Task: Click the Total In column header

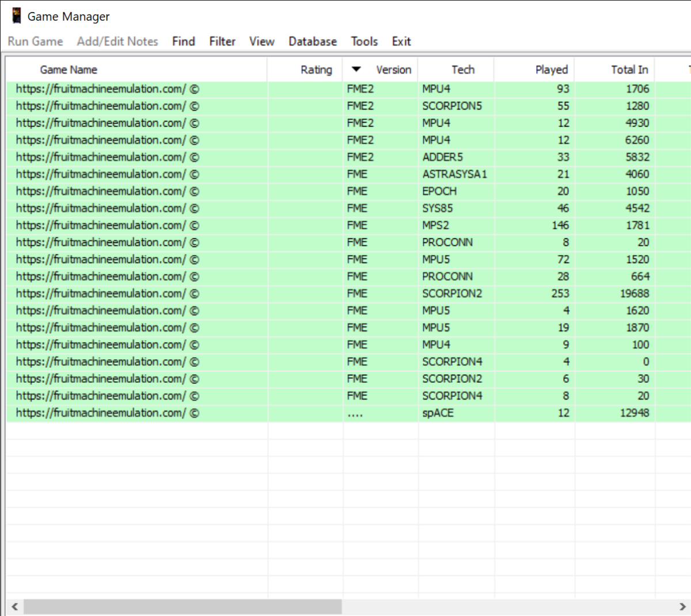Action: [x=629, y=70]
